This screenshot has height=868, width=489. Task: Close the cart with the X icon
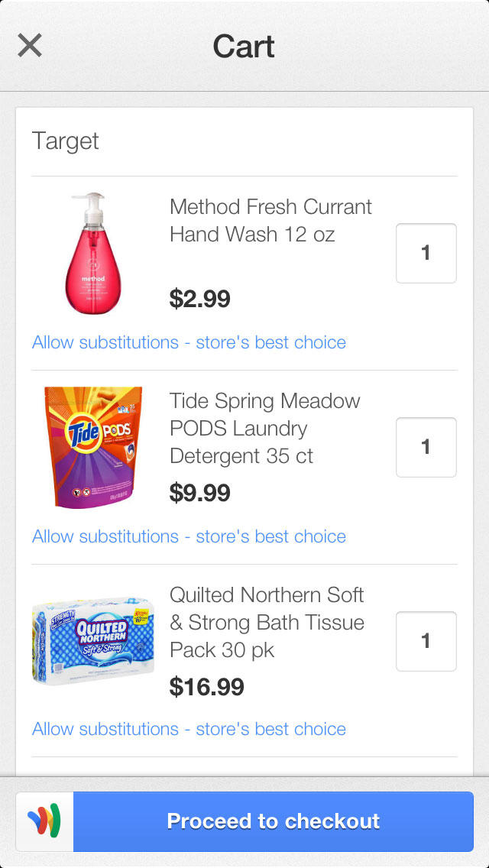[x=30, y=46]
